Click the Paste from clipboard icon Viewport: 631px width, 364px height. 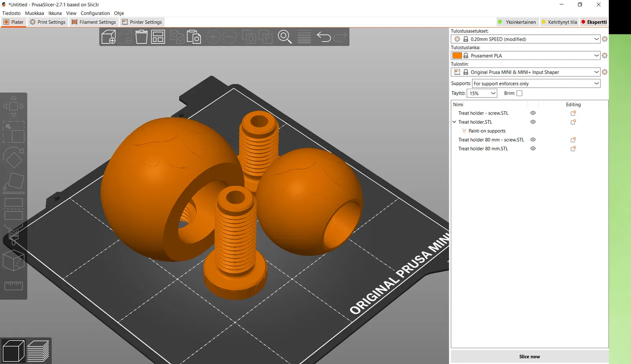(x=194, y=37)
